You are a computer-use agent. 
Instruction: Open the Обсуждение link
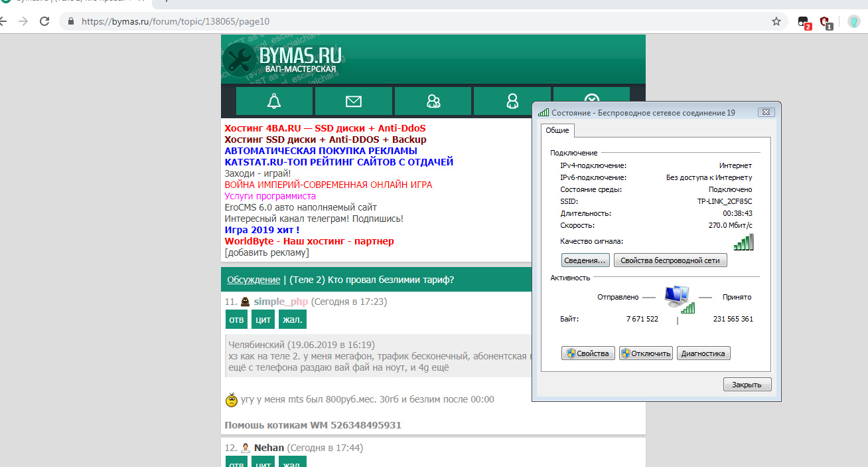point(253,280)
